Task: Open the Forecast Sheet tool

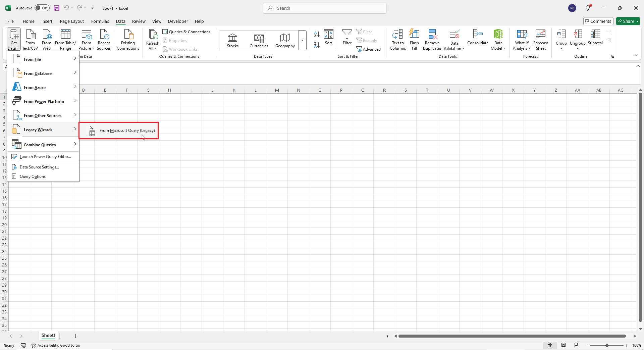Action: click(541, 39)
